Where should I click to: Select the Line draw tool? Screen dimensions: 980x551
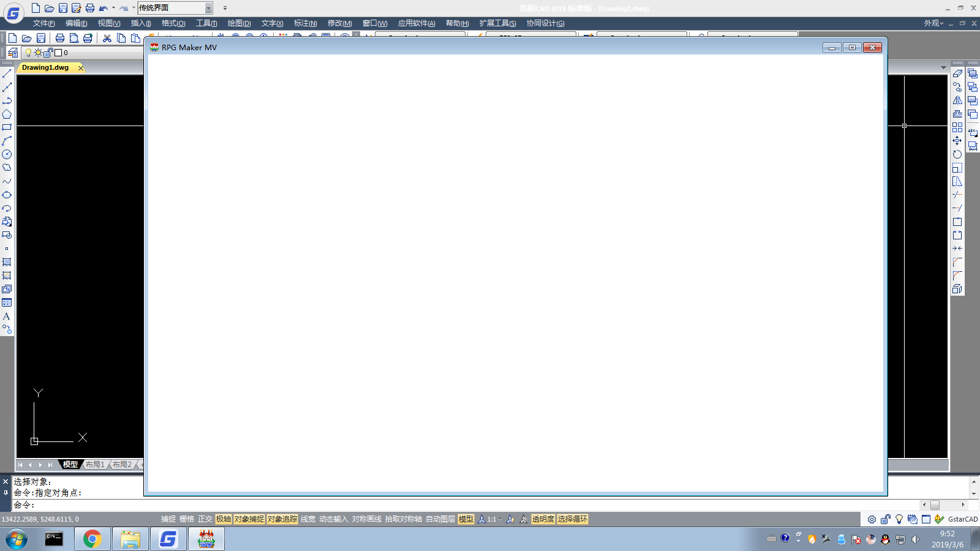coord(7,73)
